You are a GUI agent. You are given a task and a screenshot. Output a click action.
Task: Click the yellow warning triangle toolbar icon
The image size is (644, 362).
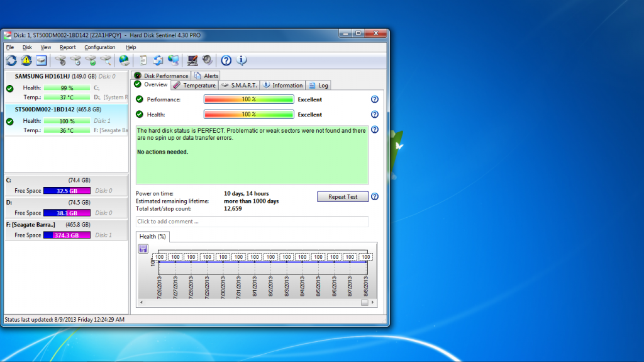point(26,60)
